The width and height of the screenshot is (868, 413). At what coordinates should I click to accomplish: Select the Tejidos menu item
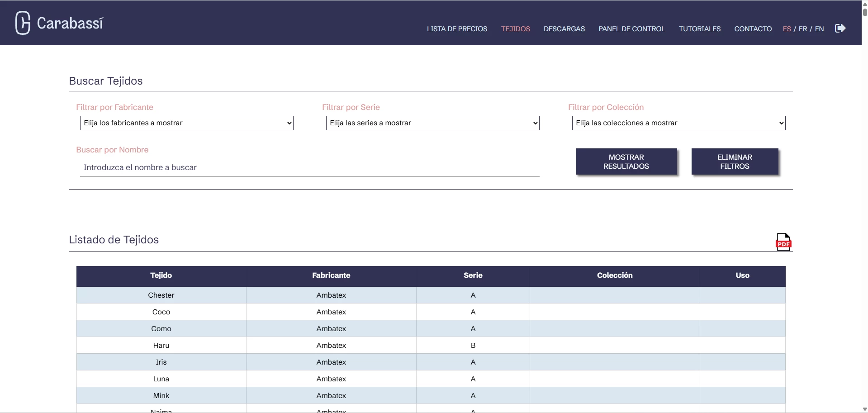point(515,29)
